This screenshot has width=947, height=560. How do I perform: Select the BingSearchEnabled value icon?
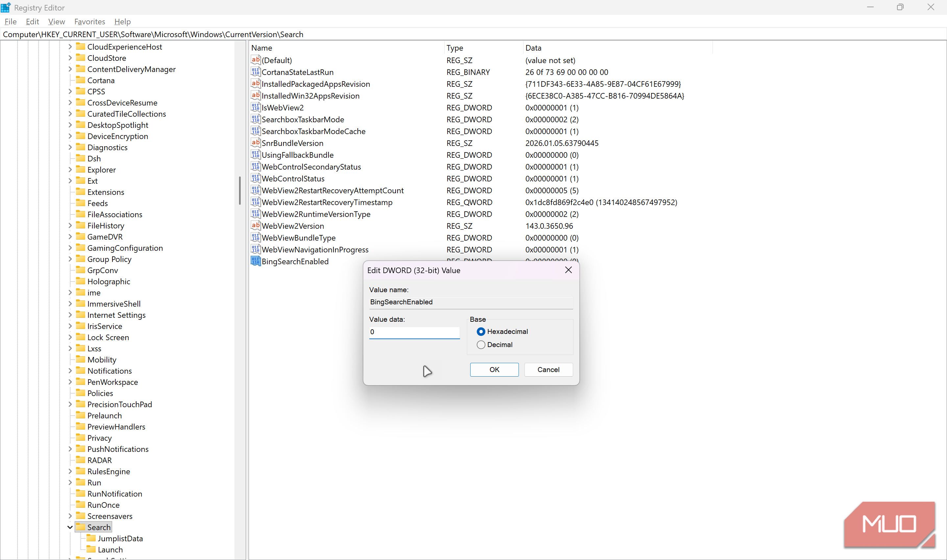coord(255,261)
